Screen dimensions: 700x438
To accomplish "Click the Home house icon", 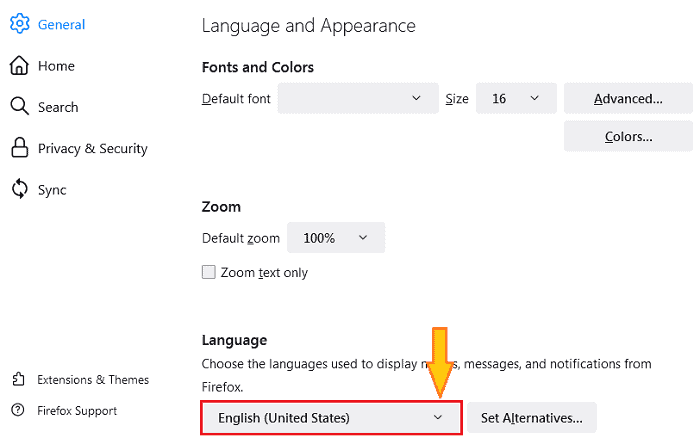I will tap(19, 66).
